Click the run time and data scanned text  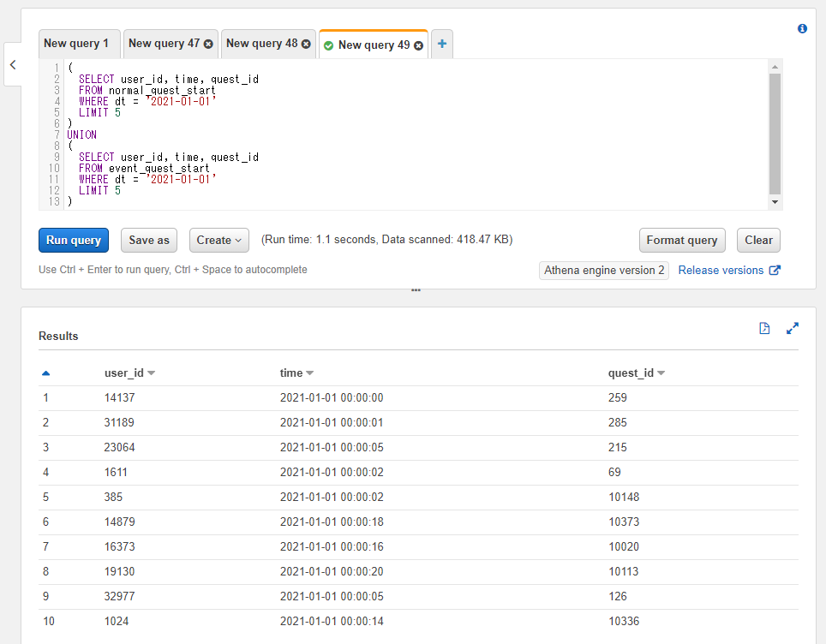point(386,240)
